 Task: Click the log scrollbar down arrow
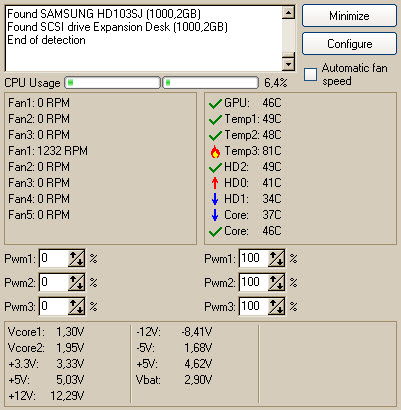pyautogui.click(x=288, y=64)
